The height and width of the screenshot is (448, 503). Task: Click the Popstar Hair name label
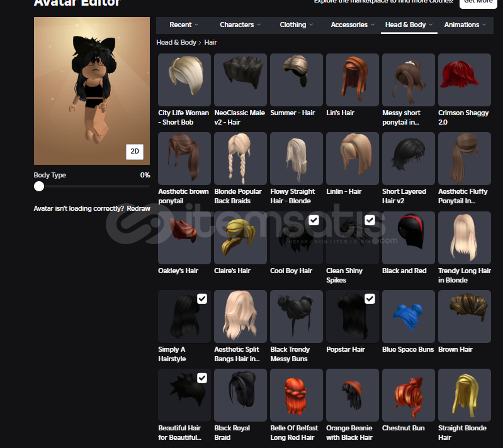click(346, 349)
